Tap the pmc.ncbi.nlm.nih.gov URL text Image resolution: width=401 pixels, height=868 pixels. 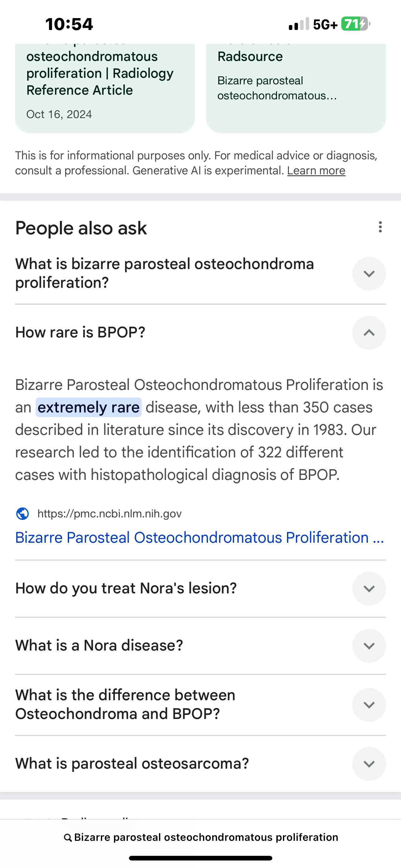(x=109, y=514)
